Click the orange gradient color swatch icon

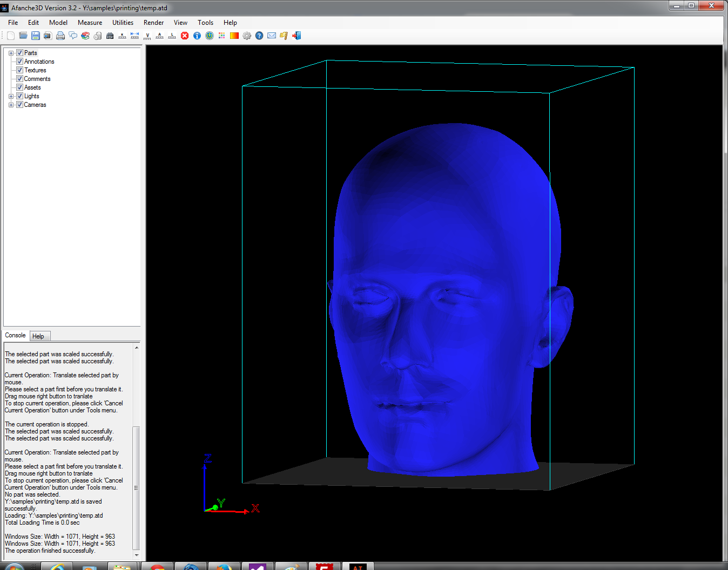[234, 36]
